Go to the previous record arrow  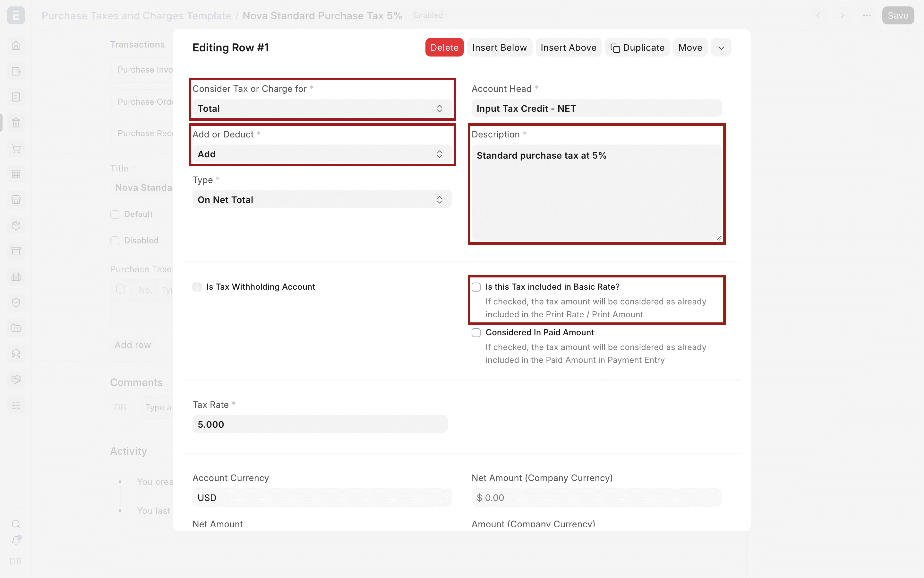point(818,16)
